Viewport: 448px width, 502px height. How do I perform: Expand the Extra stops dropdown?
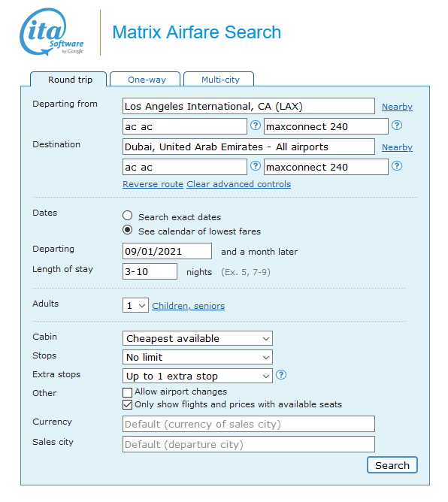pyautogui.click(x=198, y=376)
